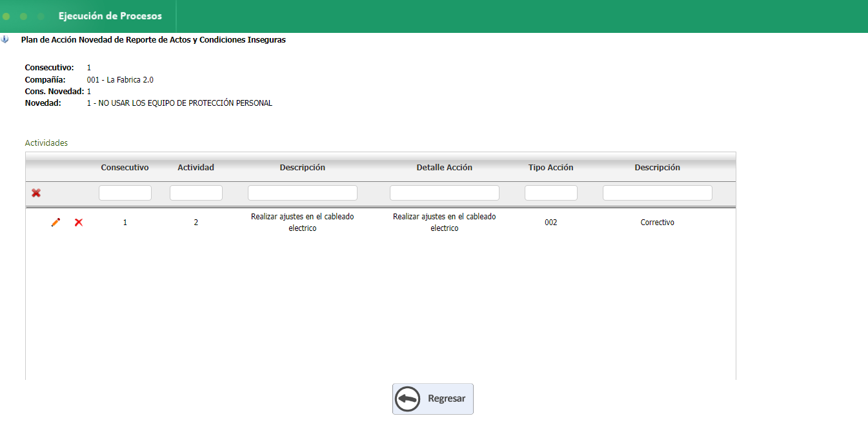Click the pencil edit icon in row 1

[56, 222]
